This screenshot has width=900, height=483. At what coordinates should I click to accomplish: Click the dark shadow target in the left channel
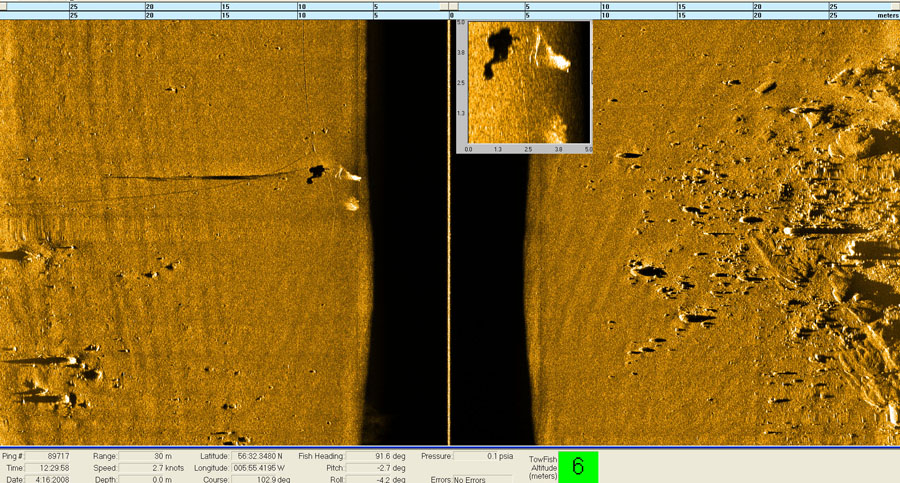coord(317,173)
